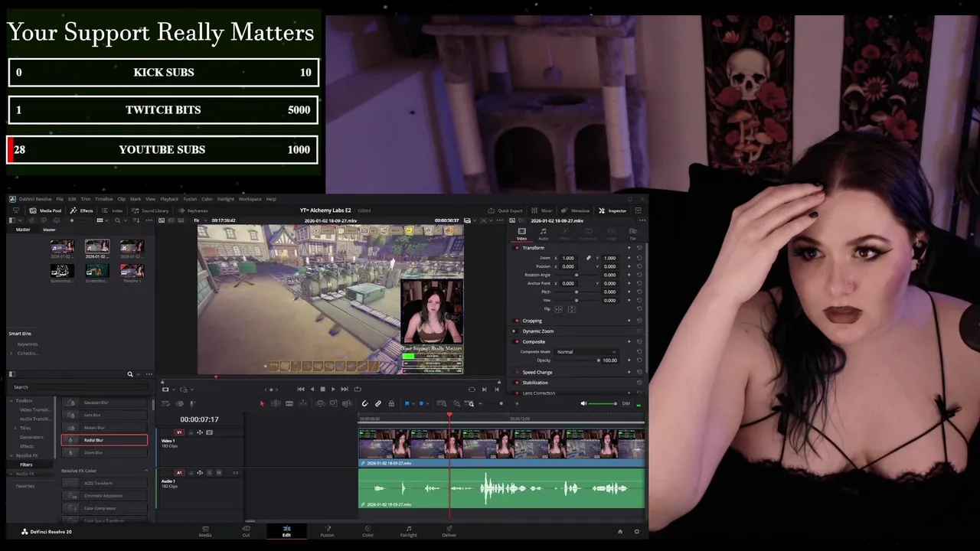The image size is (980, 551).
Task: Jump to the first frame
Action: pyautogui.click(x=301, y=389)
